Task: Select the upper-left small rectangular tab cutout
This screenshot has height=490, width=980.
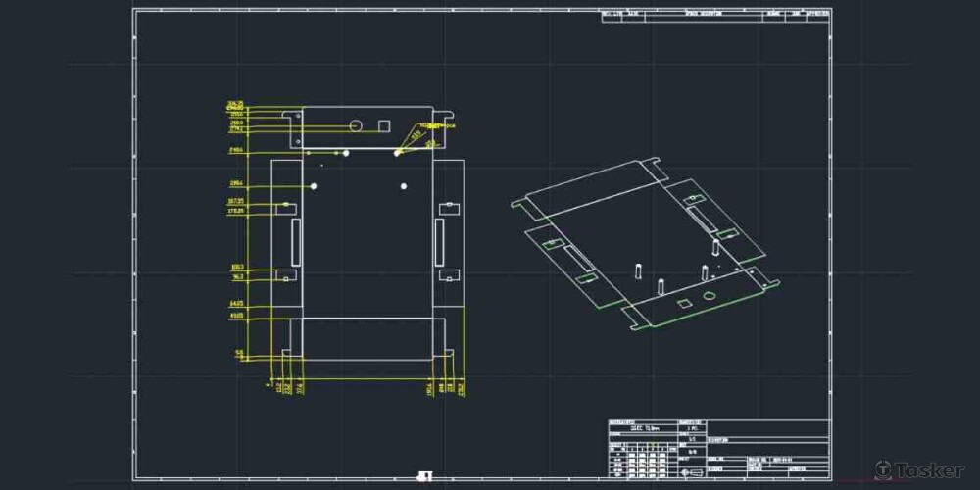Action: tap(286, 208)
